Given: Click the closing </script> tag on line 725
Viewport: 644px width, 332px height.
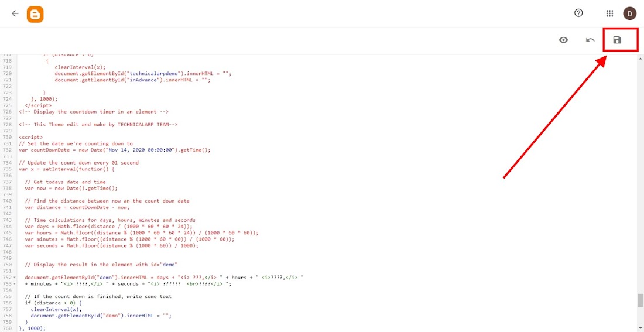Looking at the screenshot, I should coord(38,105).
